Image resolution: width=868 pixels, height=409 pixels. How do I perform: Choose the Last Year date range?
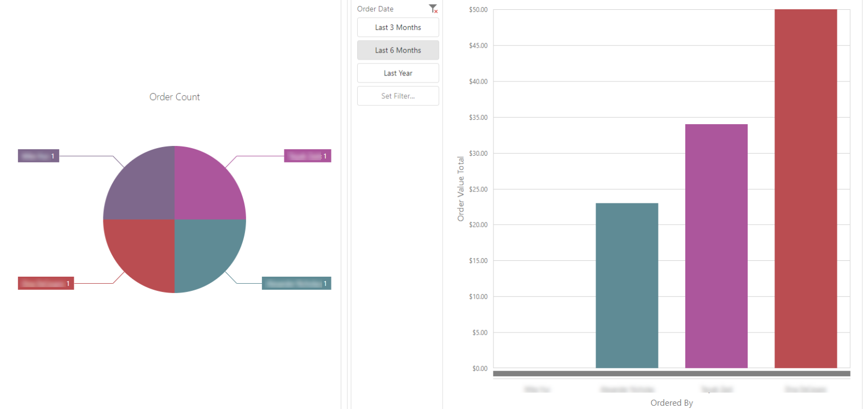[398, 73]
